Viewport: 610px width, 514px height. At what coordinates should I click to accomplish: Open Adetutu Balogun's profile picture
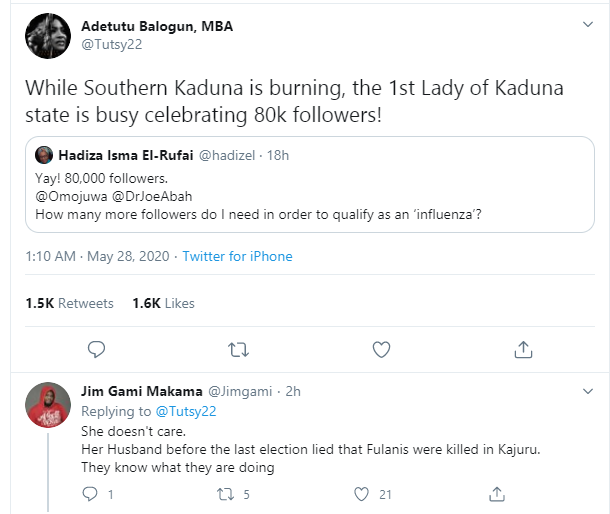(48, 36)
